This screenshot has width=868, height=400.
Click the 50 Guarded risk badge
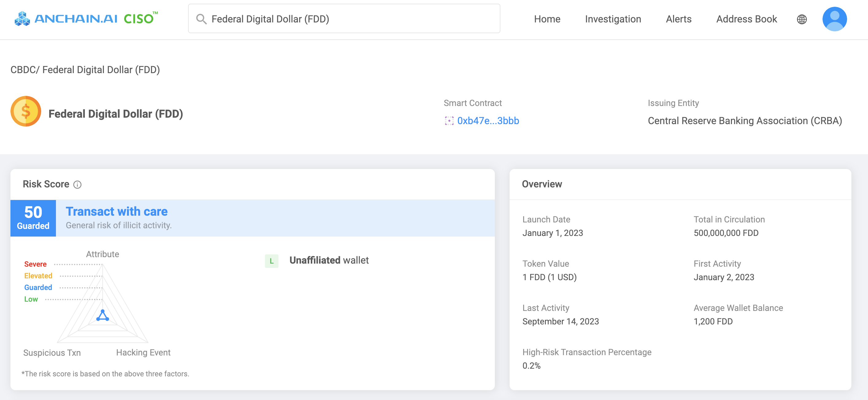tap(33, 218)
